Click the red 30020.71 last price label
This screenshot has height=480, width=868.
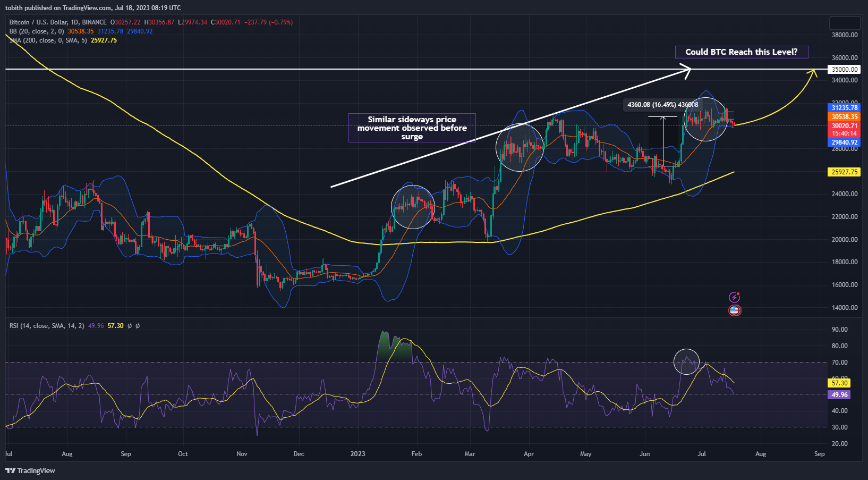844,126
